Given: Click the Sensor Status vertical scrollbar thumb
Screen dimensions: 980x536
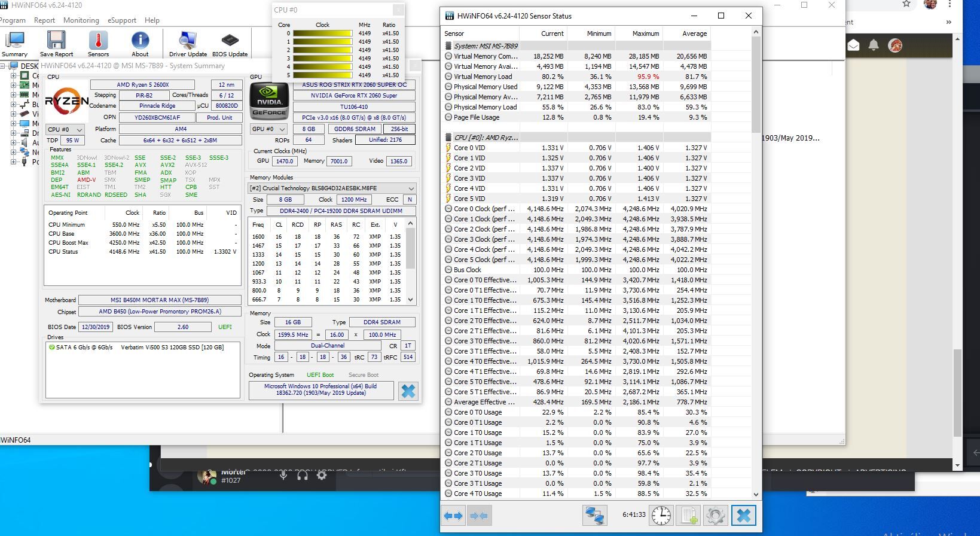Looking at the screenshot, I should tap(756, 84).
